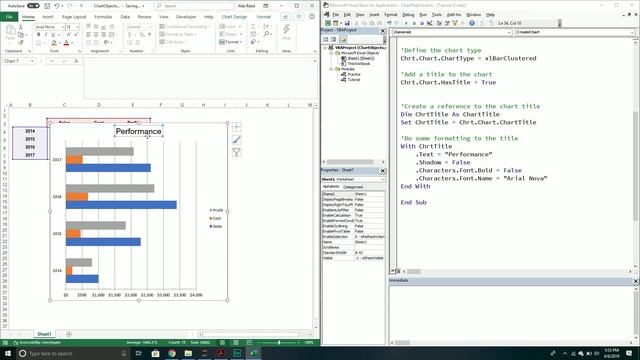Click the Cut scissors icon
Screen dimensions: 640x360
pos(21,27)
